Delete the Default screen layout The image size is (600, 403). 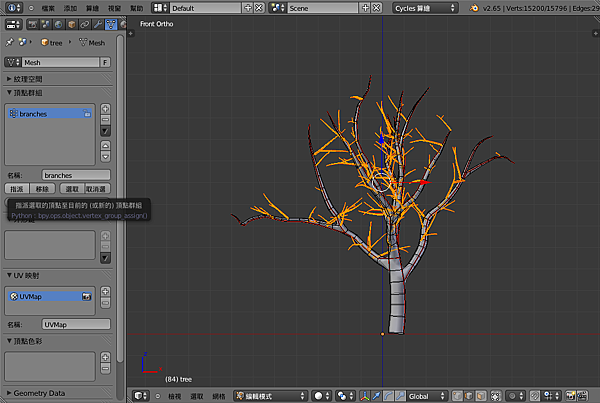[259, 8]
